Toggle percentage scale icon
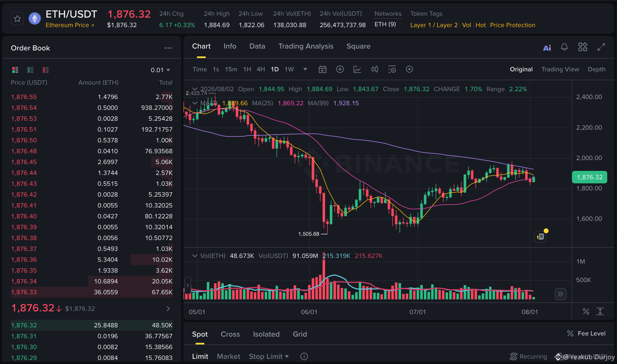This screenshot has width=617, height=364. pyautogui.click(x=586, y=312)
